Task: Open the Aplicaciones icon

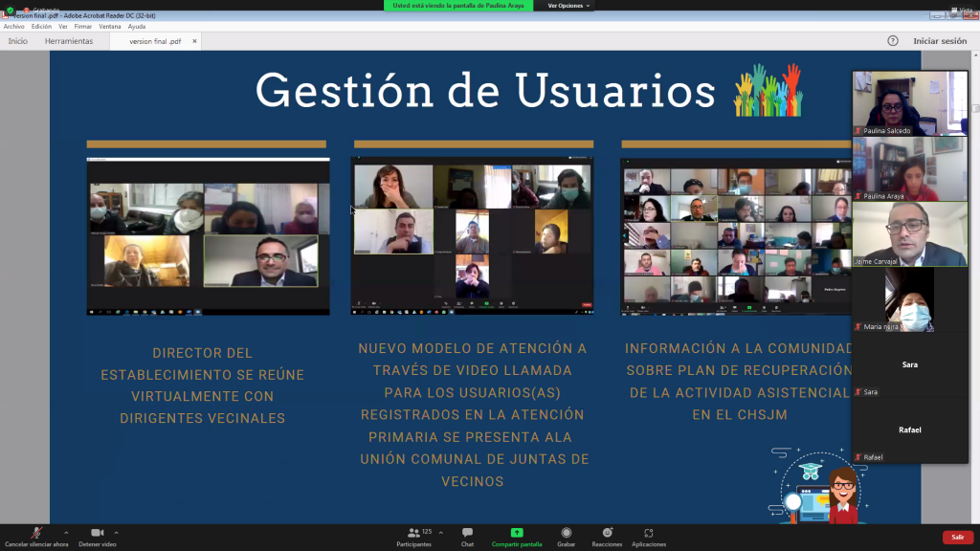Action: point(648,534)
